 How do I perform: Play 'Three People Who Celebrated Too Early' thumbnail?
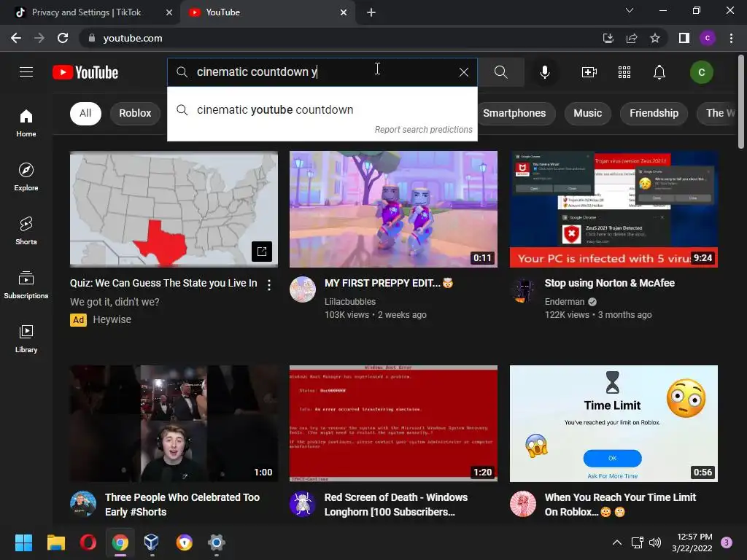[x=174, y=424]
